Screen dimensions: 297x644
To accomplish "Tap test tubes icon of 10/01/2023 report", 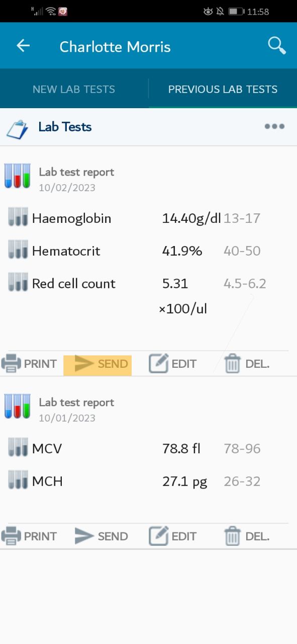I will coord(18,407).
